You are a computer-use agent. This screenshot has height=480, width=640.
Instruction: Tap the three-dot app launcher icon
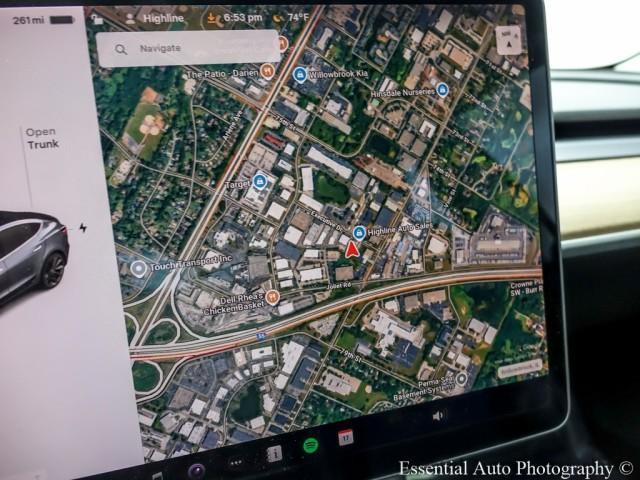click(x=236, y=462)
